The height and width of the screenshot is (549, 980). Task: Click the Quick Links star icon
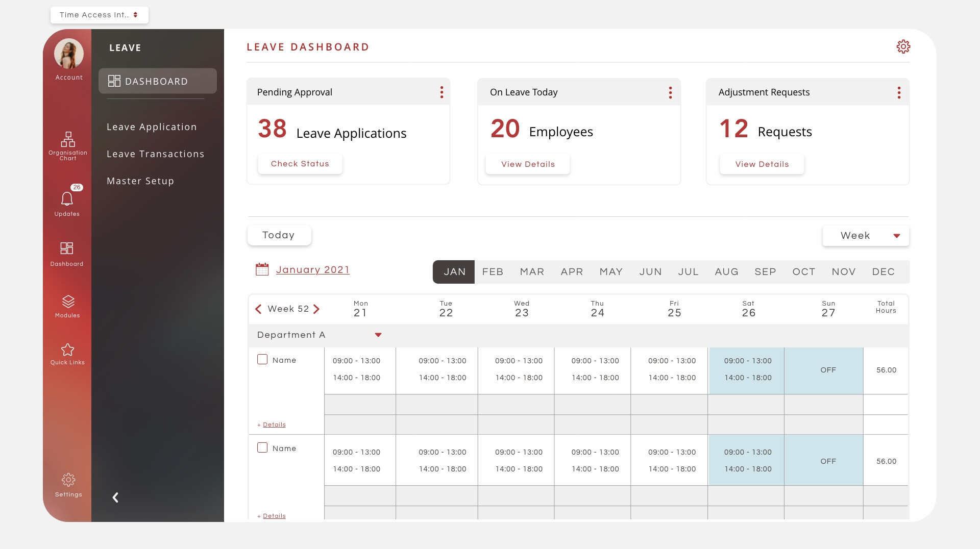(67, 350)
